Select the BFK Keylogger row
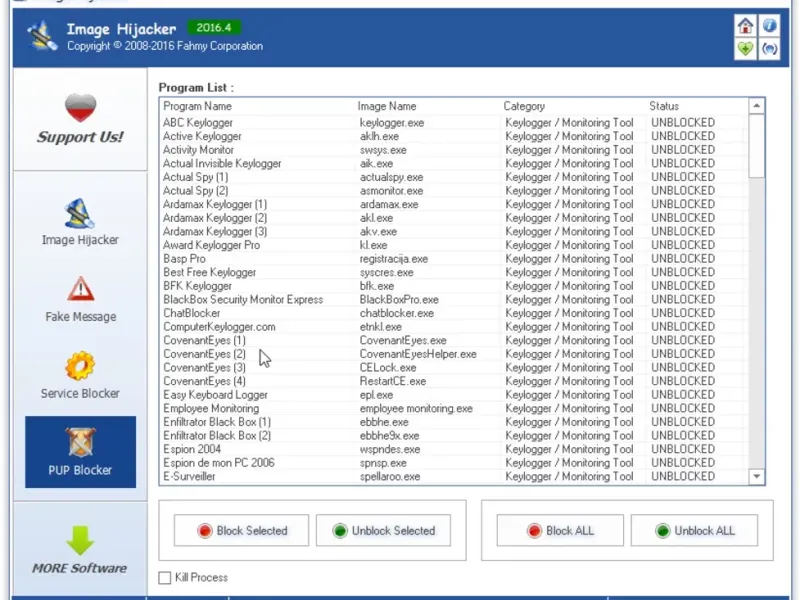The width and height of the screenshot is (800, 600). (x=453, y=286)
